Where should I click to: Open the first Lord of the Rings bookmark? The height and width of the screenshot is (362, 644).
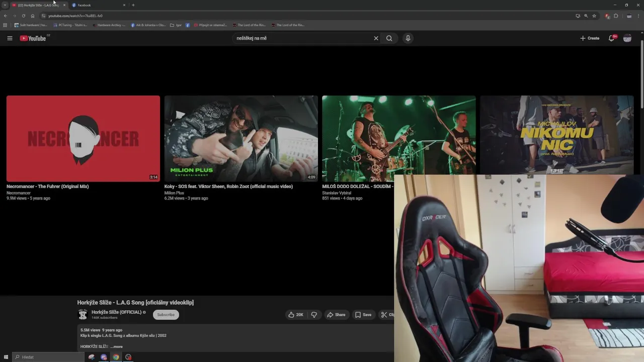pos(249,25)
